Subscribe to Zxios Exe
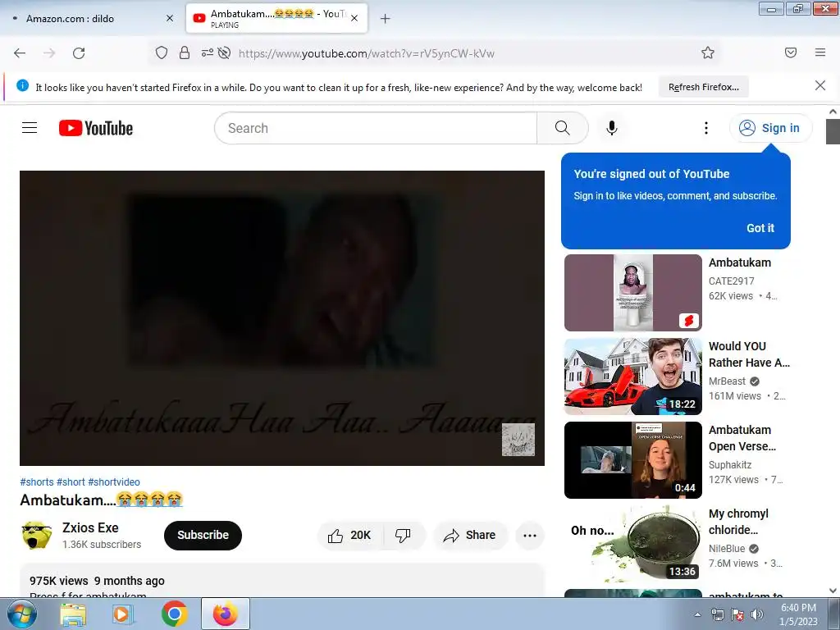This screenshot has height=630, width=840. click(x=203, y=535)
